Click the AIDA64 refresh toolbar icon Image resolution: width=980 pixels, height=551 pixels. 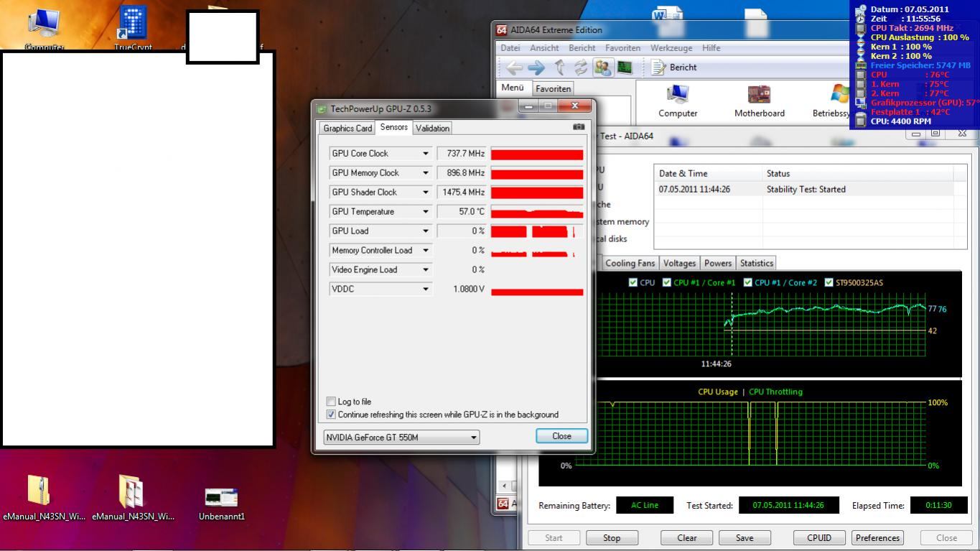pyautogui.click(x=579, y=68)
